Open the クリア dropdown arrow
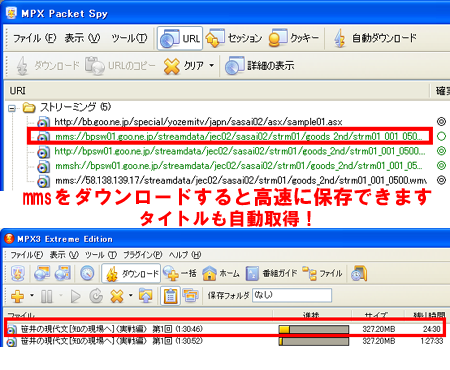 pyautogui.click(x=212, y=66)
